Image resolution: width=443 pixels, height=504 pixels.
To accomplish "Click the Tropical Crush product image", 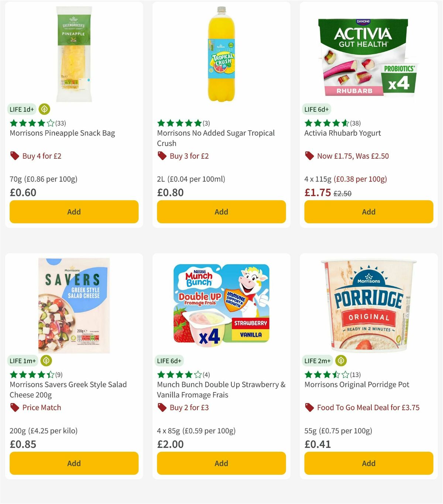I will (x=221, y=53).
